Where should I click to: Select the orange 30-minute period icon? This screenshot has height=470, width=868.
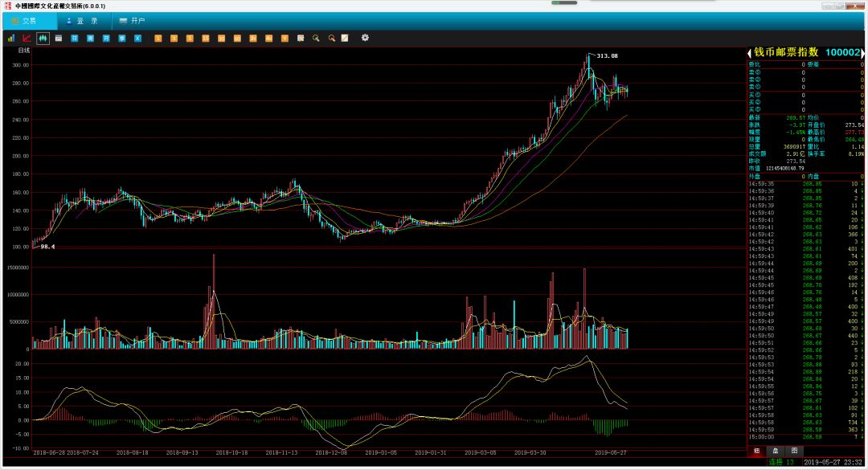click(x=222, y=39)
